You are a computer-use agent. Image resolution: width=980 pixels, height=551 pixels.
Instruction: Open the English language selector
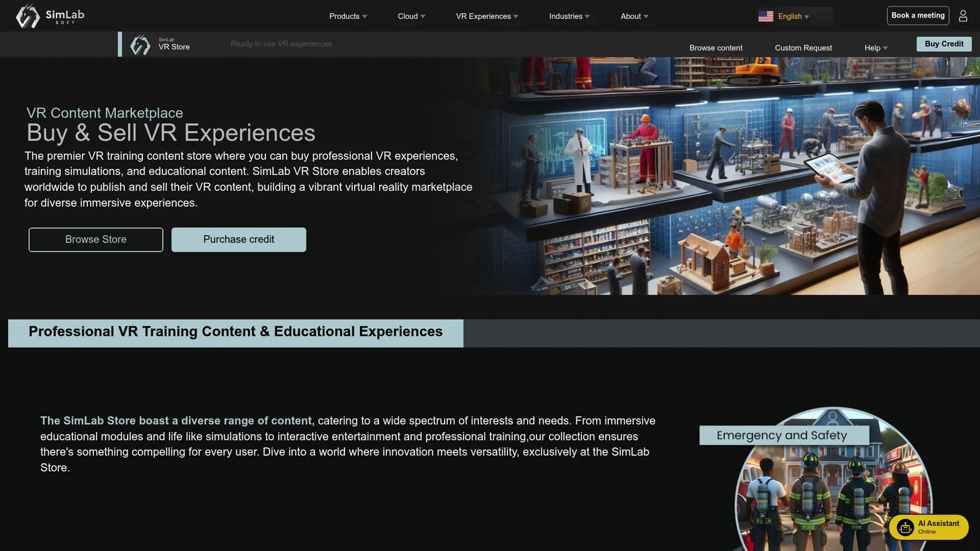pyautogui.click(x=794, y=16)
